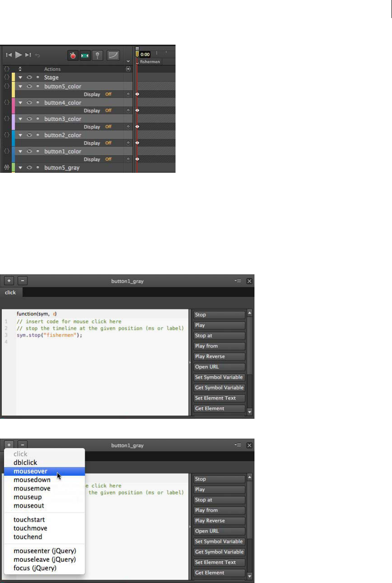
Task: Collapse the button3_color layer
Action: coord(20,119)
